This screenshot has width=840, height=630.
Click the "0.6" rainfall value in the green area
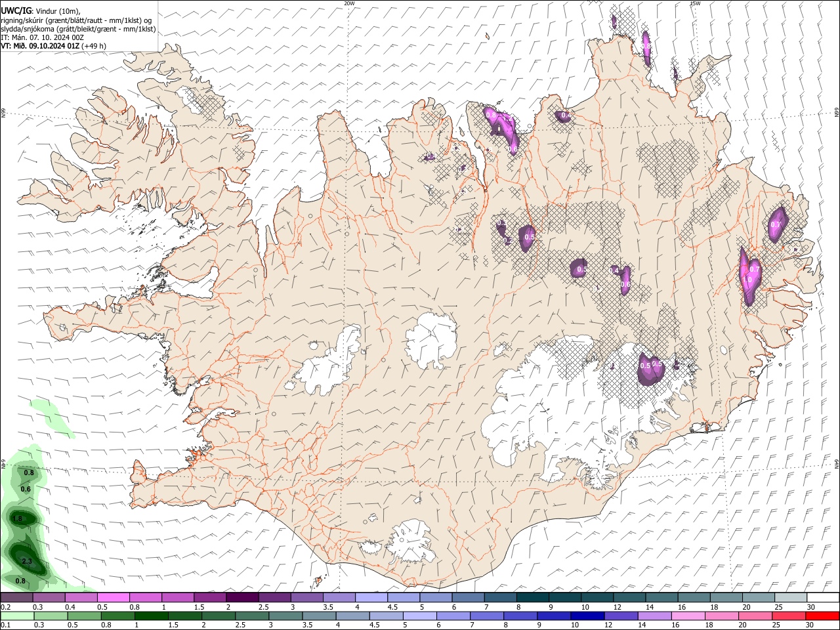26,489
